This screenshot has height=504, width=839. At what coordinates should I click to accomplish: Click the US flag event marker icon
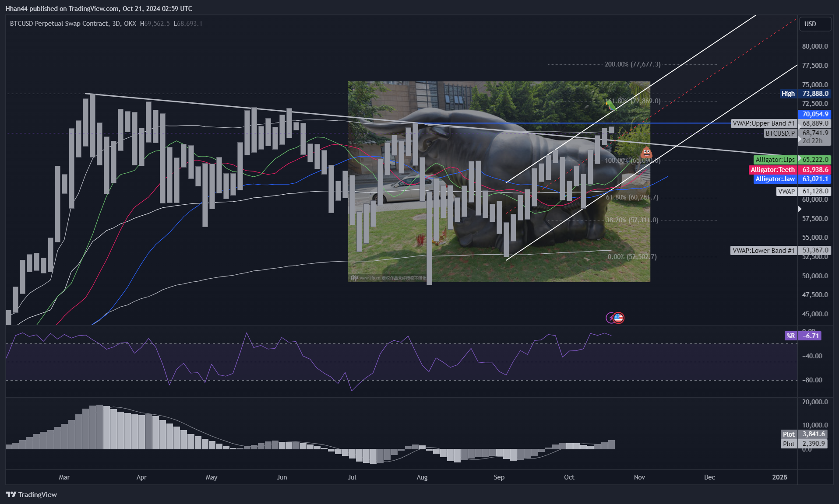(618, 318)
